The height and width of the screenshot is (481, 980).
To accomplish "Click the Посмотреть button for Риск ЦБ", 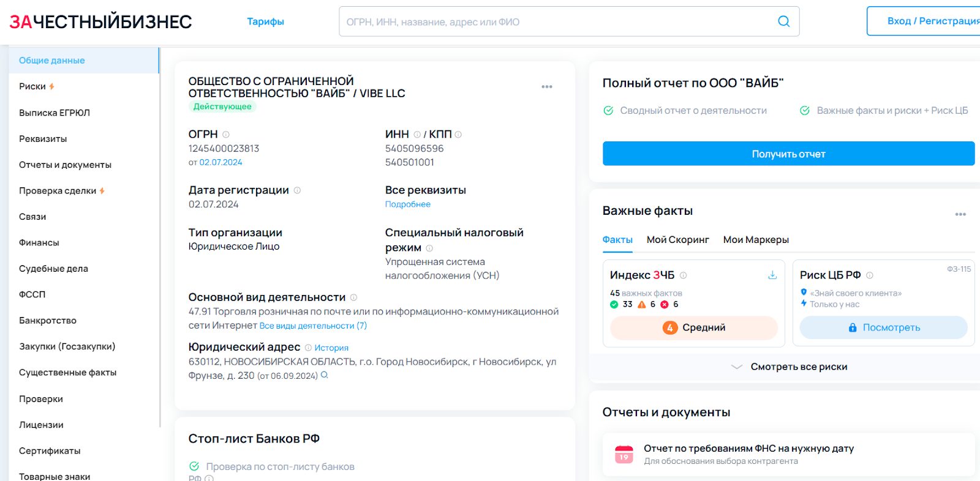I will (883, 327).
